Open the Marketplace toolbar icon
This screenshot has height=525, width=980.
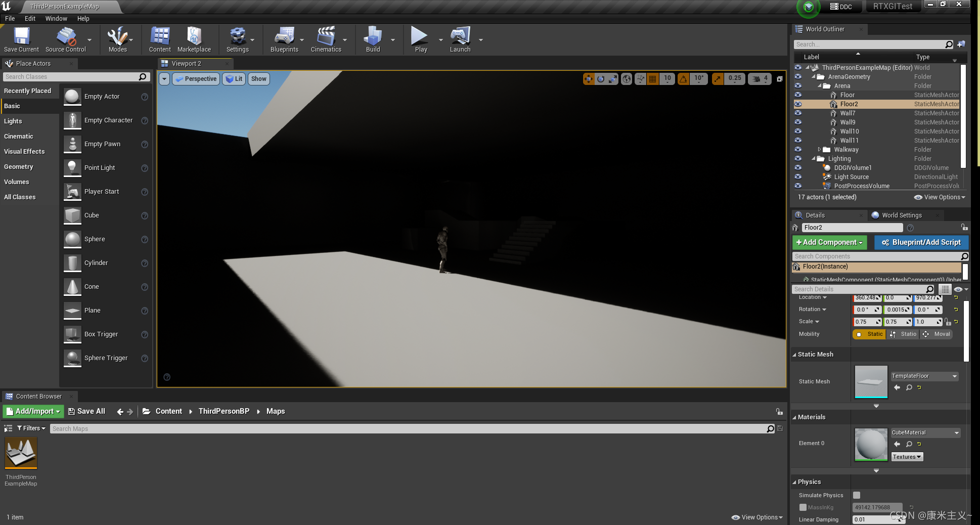coord(194,39)
